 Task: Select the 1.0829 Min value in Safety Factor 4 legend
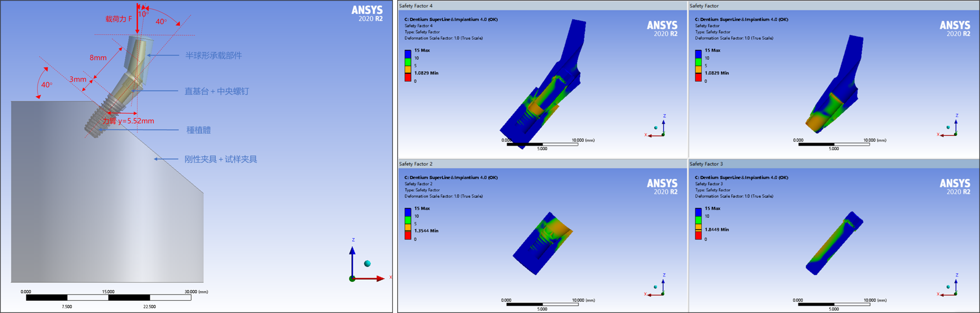click(x=426, y=73)
